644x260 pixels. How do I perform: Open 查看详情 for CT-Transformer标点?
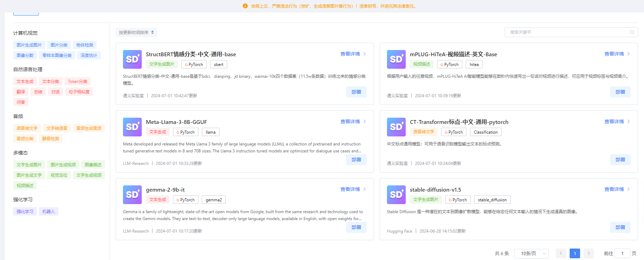[617, 121]
